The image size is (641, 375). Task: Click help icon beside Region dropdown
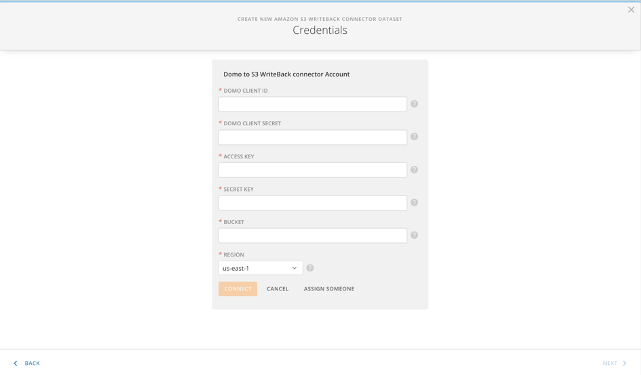310,268
